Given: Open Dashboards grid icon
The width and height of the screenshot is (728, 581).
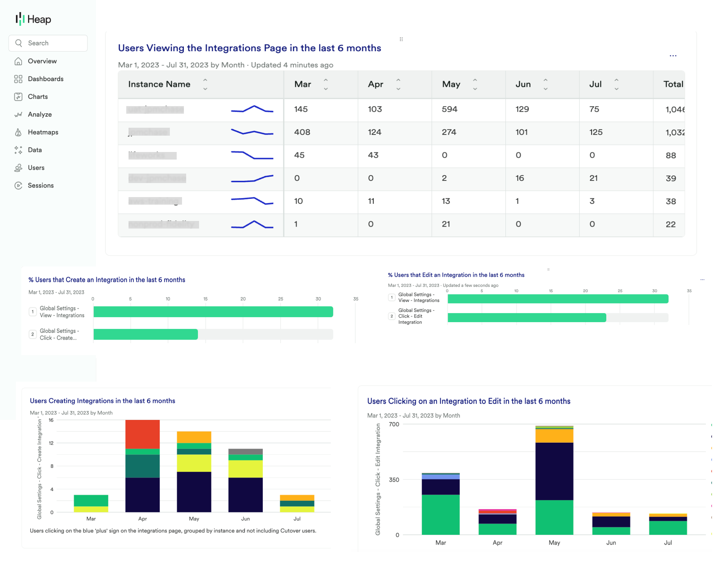Looking at the screenshot, I should (x=18, y=79).
